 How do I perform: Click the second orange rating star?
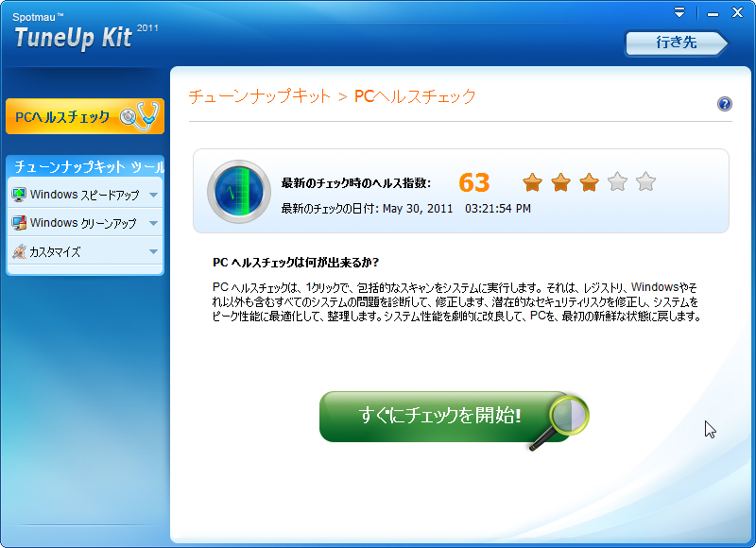pos(560,182)
